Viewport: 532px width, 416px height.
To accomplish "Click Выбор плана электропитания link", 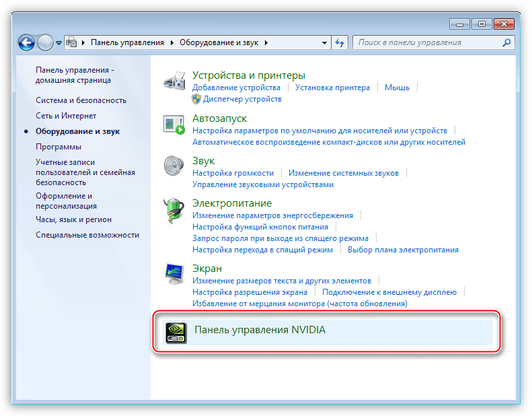I will point(403,250).
